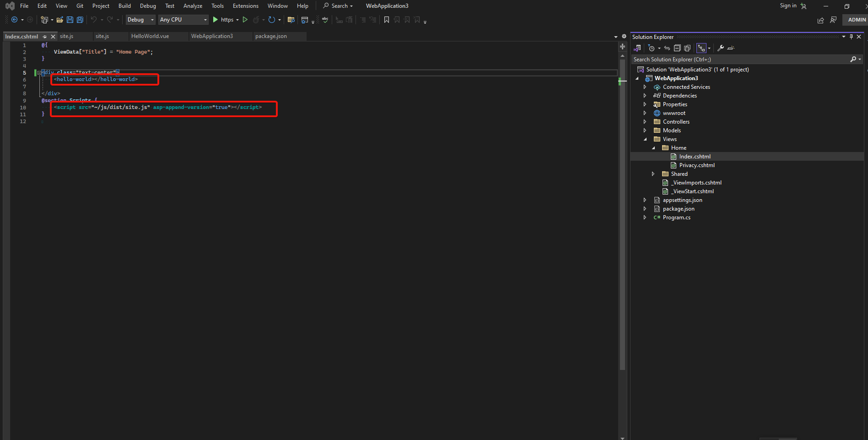Click the Sign in link
Viewport: 868px width, 440px height.
pyautogui.click(x=788, y=5)
